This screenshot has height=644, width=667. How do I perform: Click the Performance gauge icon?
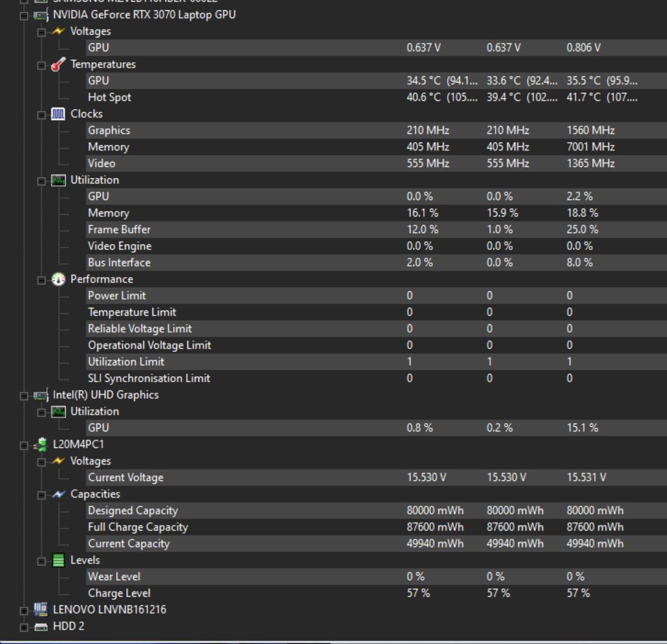coord(58,279)
